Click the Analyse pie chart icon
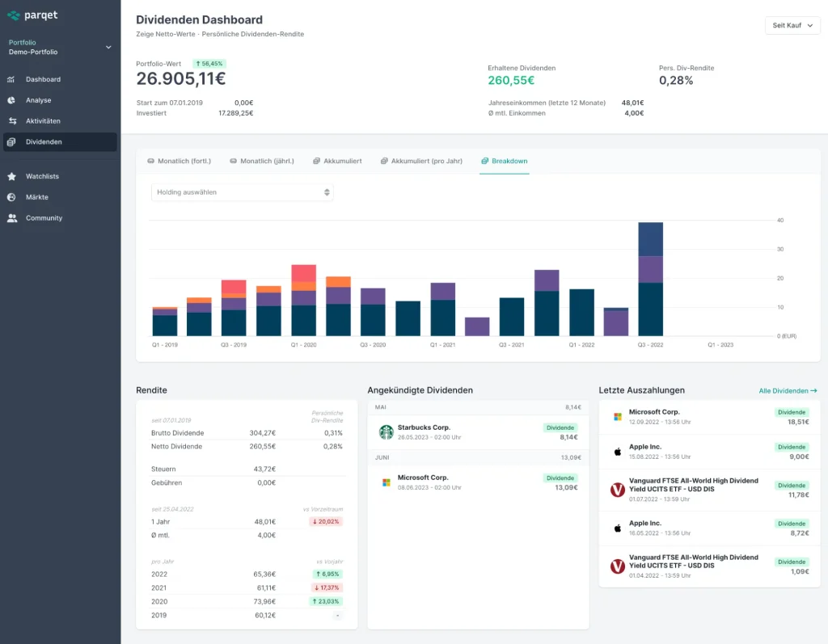This screenshot has height=644, width=828. click(x=11, y=100)
